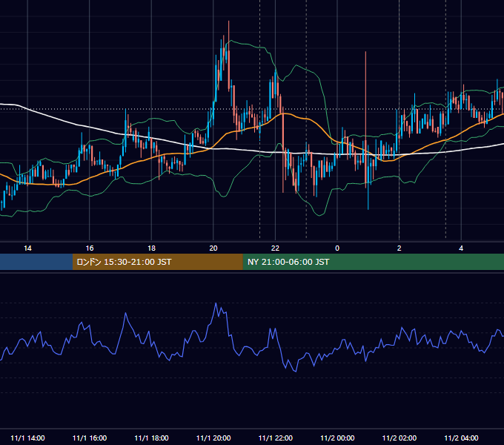Click the ロンドン 15:30-21:00 JST session bar
The width and height of the screenshot is (504, 445).
coord(157,262)
